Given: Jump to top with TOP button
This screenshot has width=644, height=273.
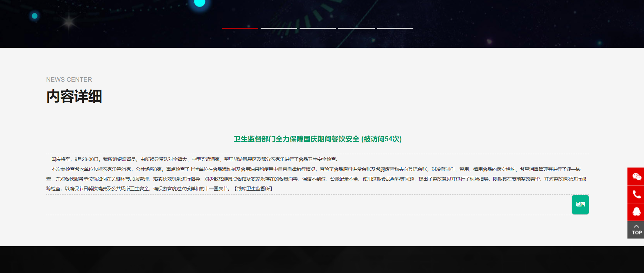Looking at the screenshot, I should coord(636,230).
